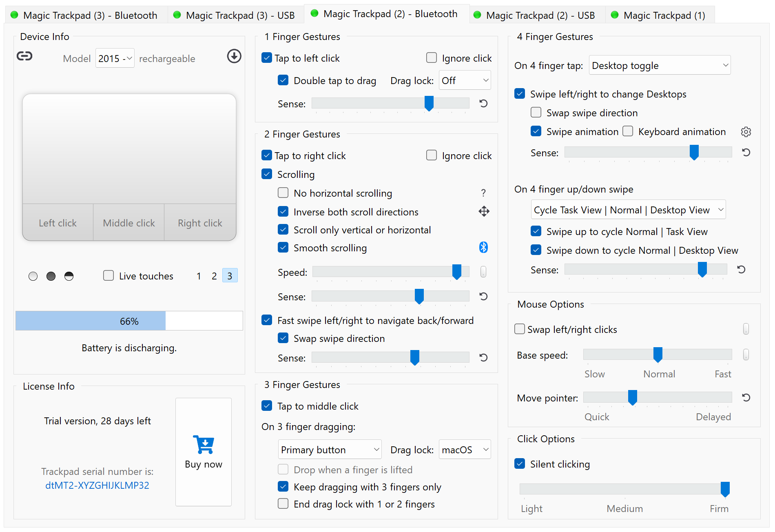Enable Swap left/right clicks

pyautogui.click(x=519, y=329)
